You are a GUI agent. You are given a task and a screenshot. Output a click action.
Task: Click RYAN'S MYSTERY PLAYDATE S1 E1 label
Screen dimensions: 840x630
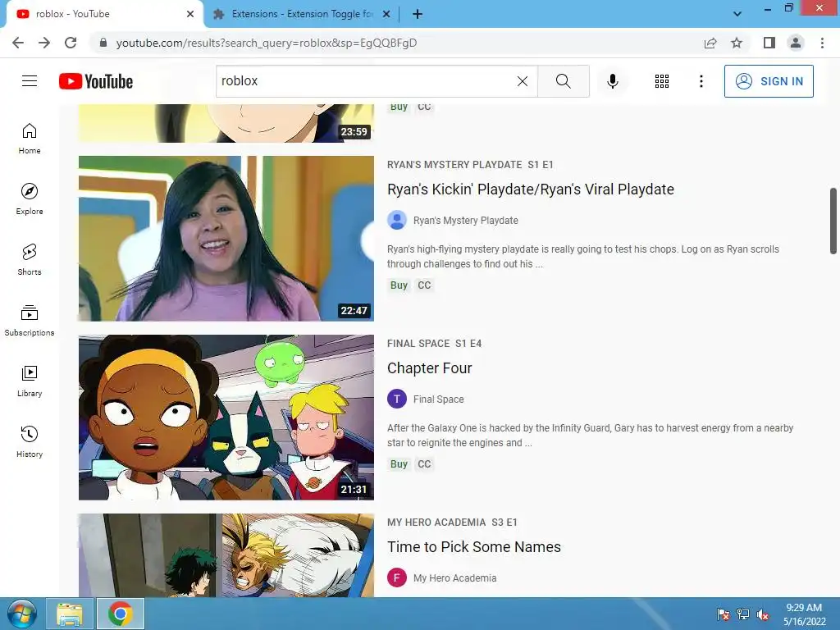470,164
